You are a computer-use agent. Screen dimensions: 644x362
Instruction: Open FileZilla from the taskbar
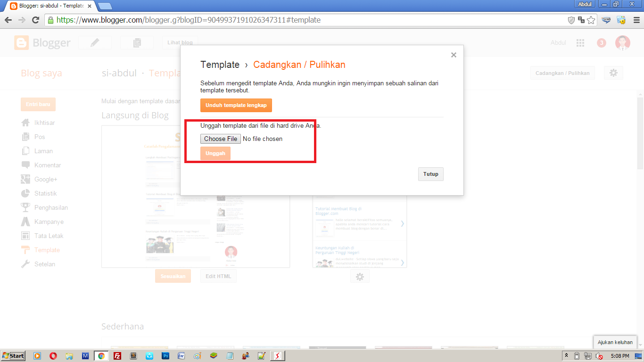click(x=117, y=356)
